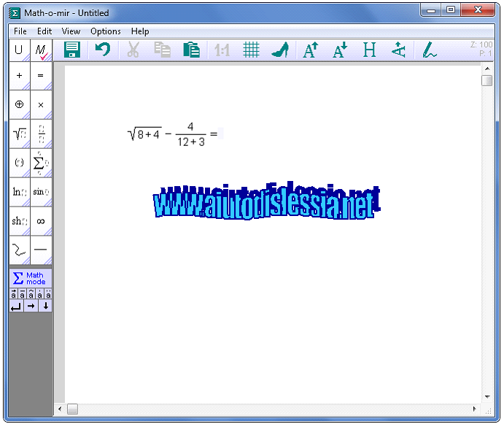
Task: Click vertical scrollbar up arrow
Action: (x=487, y=69)
